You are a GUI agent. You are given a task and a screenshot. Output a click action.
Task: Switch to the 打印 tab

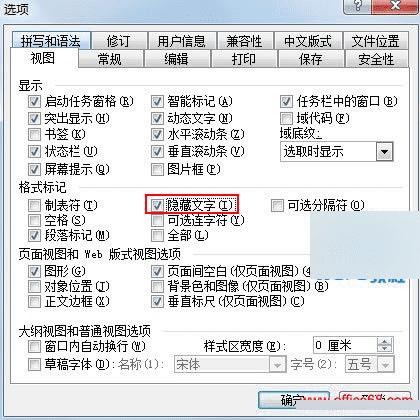tap(244, 59)
